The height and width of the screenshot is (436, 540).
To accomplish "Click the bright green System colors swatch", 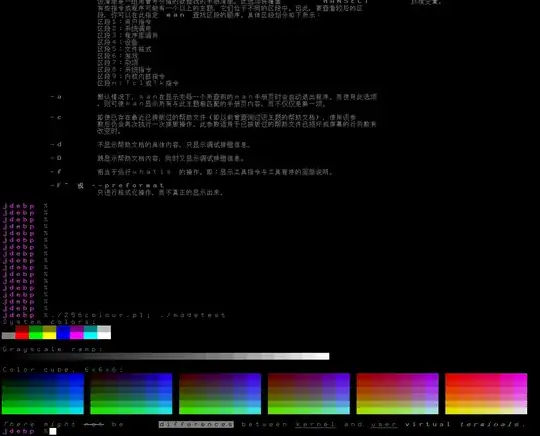I will click(x=35, y=335).
